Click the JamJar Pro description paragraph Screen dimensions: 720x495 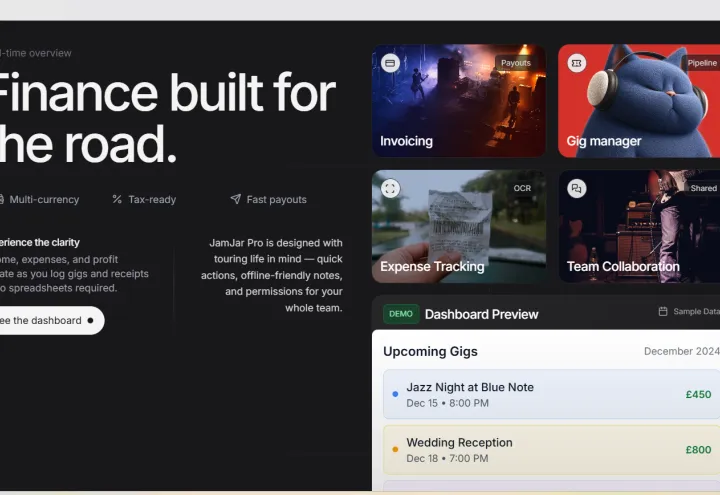[272, 275]
